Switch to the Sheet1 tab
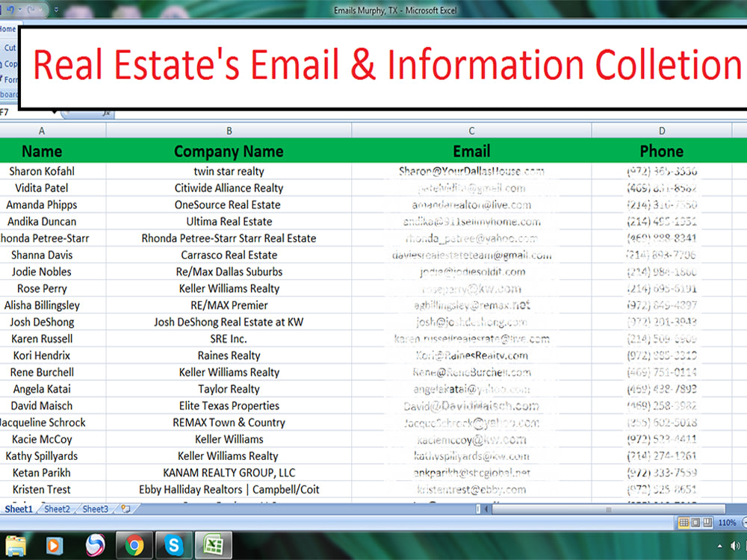747x560 pixels. tap(19, 509)
